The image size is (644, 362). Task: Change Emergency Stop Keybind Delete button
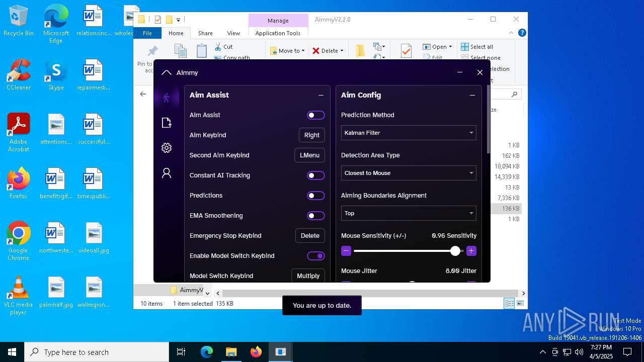[310, 236]
